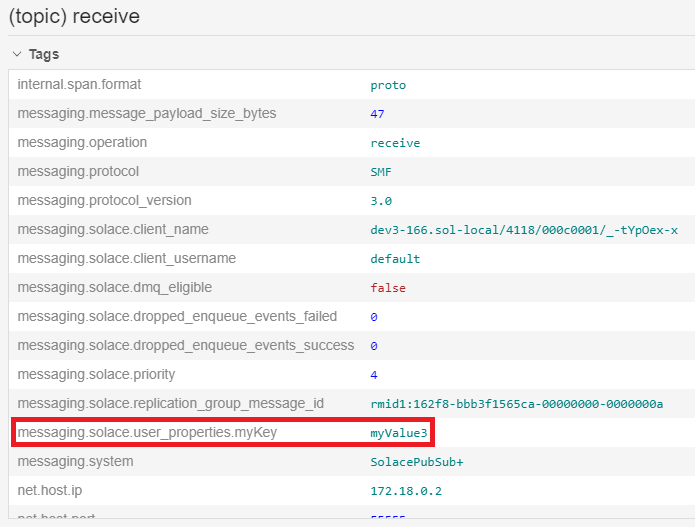This screenshot has width=695, height=527.
Task: Click the Tags section label
Action: coord(44,54)
